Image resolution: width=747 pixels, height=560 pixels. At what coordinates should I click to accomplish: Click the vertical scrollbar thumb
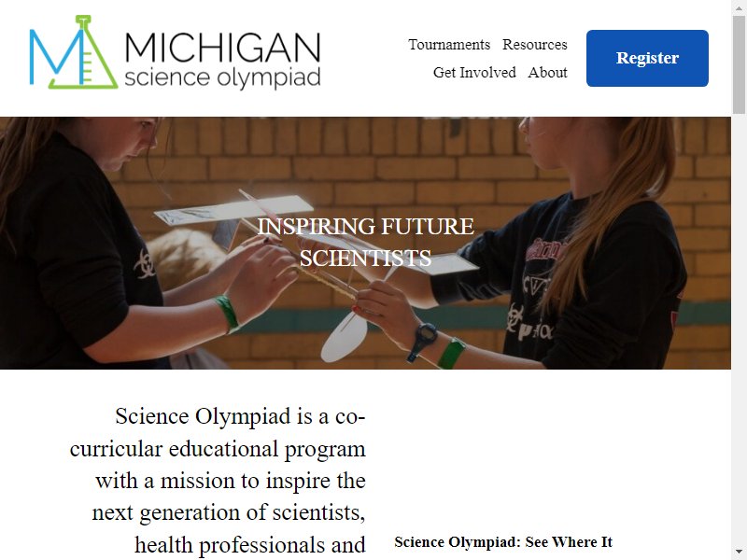point(739,64)
